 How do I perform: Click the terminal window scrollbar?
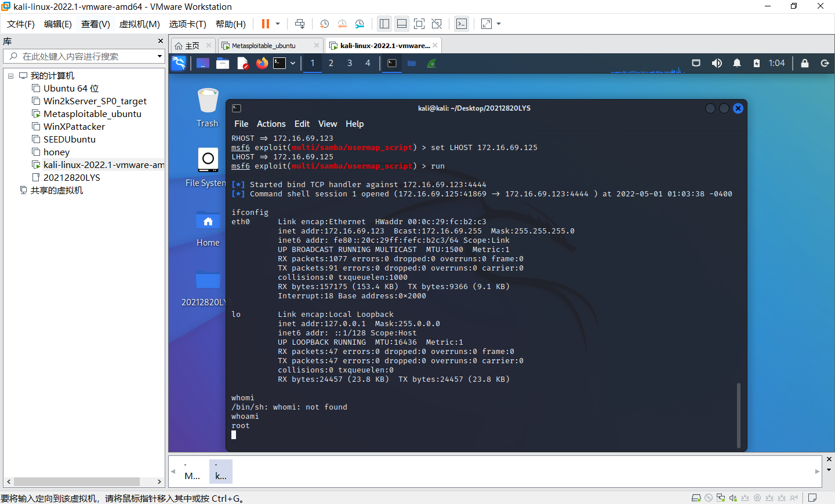pos(739,415)
